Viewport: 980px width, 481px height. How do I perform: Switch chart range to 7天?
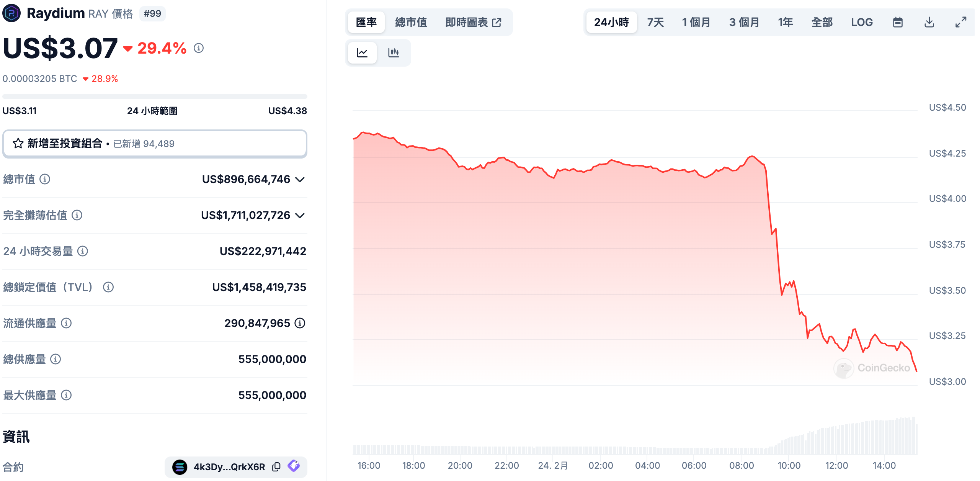tap(655, 22)
